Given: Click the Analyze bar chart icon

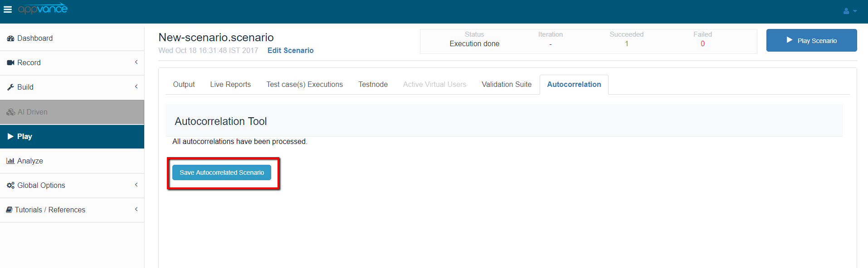Looking at the screenshot, I should pos(10,161).
